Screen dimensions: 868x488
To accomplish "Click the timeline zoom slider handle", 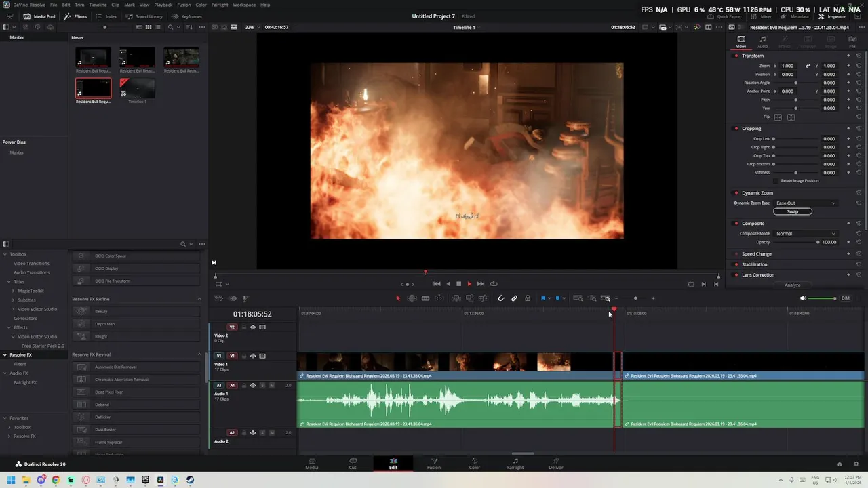I will (635, 298).
